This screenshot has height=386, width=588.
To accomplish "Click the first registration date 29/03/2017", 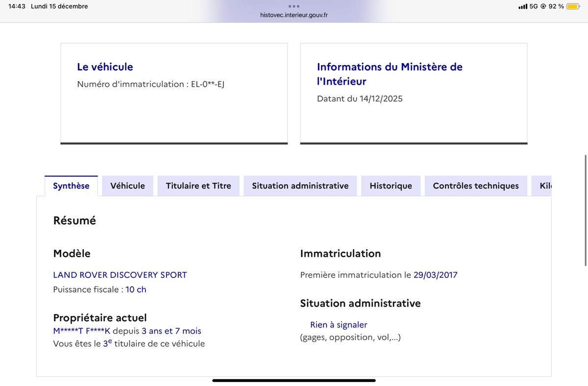I will [x=435, y=275].
